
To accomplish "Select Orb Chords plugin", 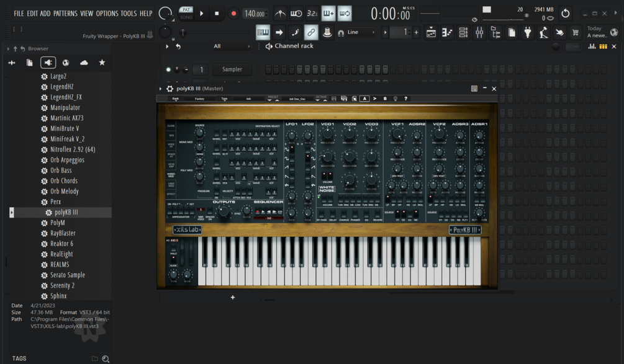I will click(x=64, y=181).
